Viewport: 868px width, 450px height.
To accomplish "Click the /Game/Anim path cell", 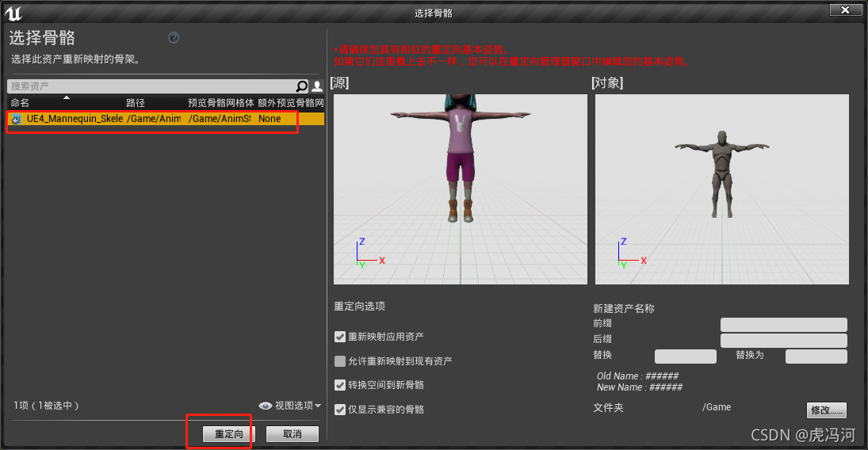I will point(154,119).
